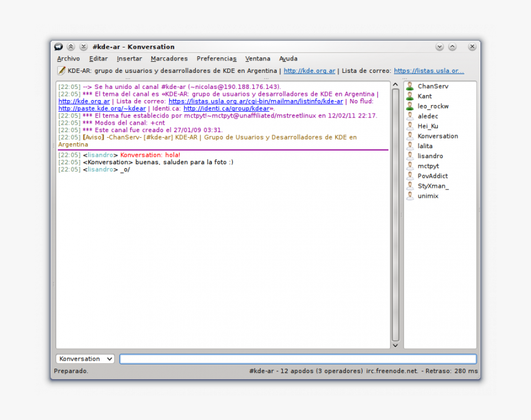Click unimix's user icon
This screenshot has height=420, width=531.
(x=410, y=196)
